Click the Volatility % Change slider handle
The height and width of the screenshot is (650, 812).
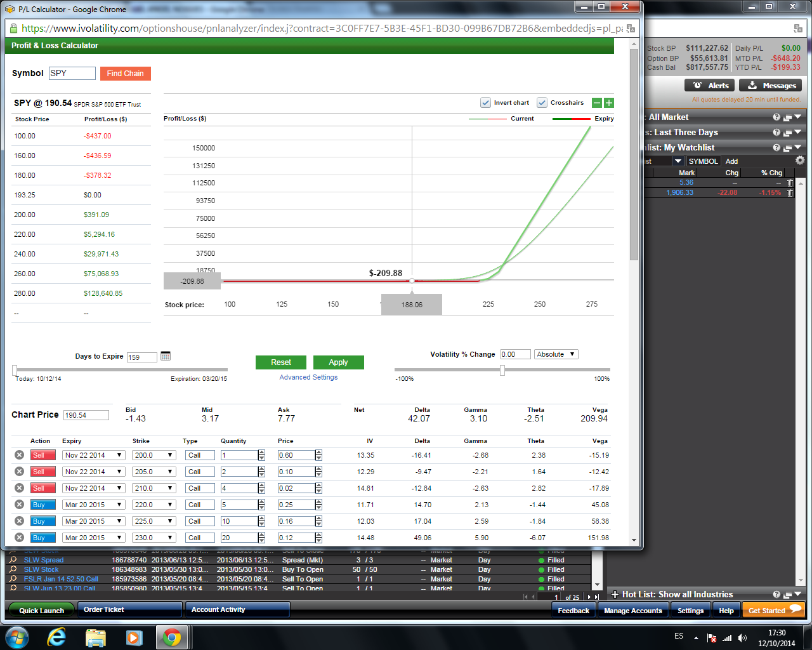[x=502, y=370]
